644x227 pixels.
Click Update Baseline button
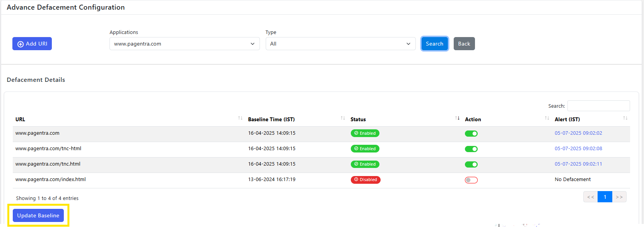(38, 215)
